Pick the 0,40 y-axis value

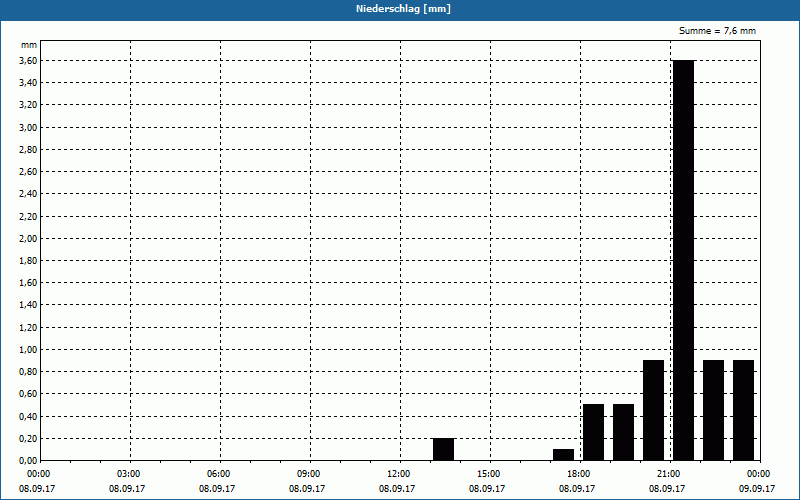28,416
